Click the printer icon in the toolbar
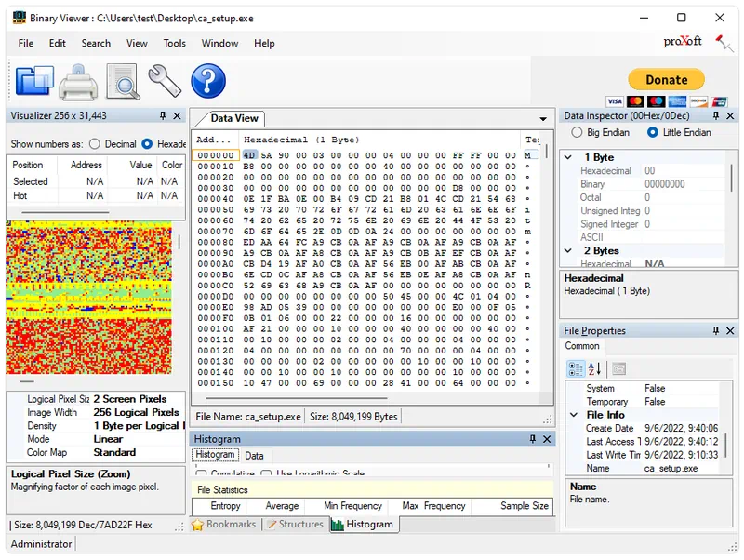Image resolution: width=744 pixels, height=560 pixels. 78,84
